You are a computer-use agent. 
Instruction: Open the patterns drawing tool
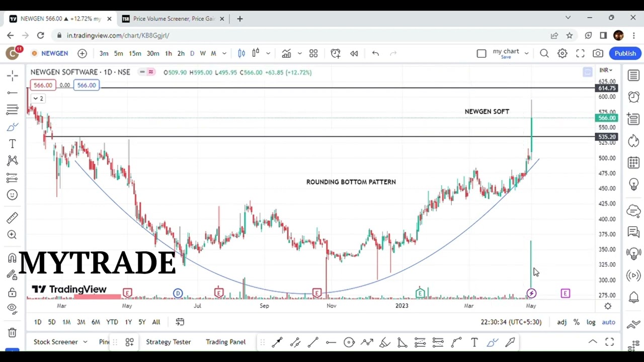(x=13, y=160)
